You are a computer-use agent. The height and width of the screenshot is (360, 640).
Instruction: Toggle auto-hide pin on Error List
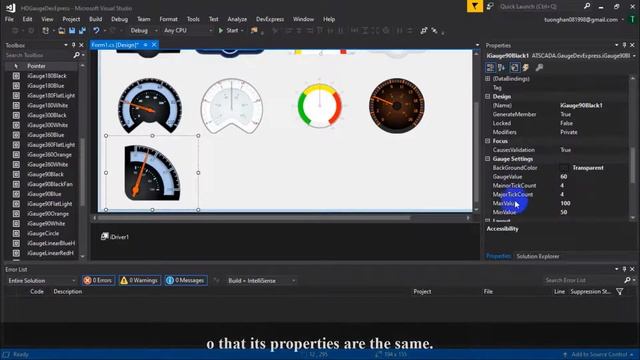click(x=624, y=269)
